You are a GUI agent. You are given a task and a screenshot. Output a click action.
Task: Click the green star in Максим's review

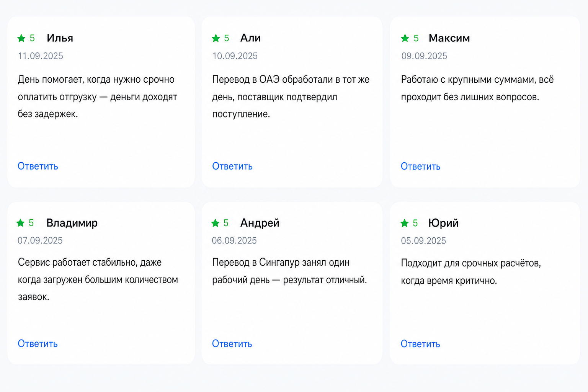[405, 38]
